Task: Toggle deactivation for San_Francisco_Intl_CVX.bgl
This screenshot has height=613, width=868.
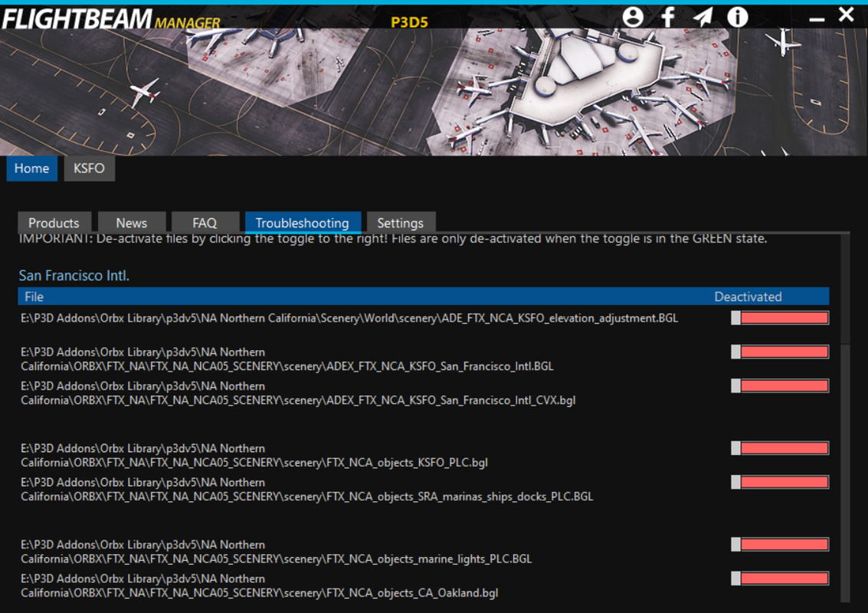Action: tap(780, 386)
